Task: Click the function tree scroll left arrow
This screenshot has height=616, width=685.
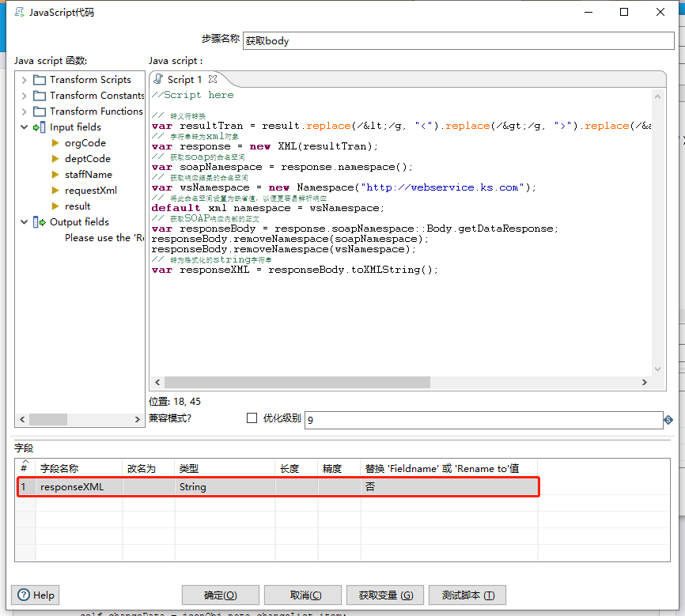Action: (x=22, y=419)
